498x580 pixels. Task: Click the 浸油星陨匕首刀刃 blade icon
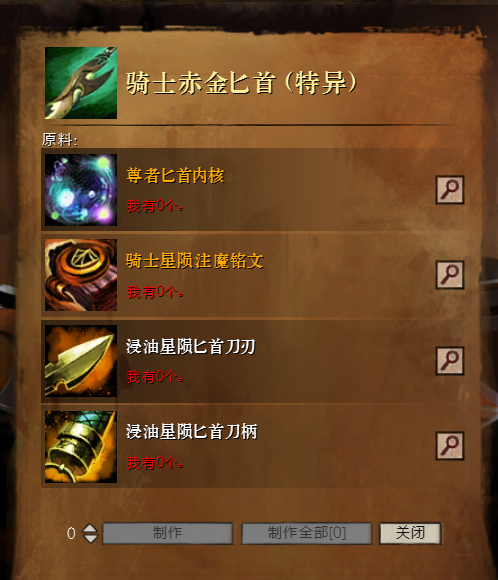click(81, 361)
